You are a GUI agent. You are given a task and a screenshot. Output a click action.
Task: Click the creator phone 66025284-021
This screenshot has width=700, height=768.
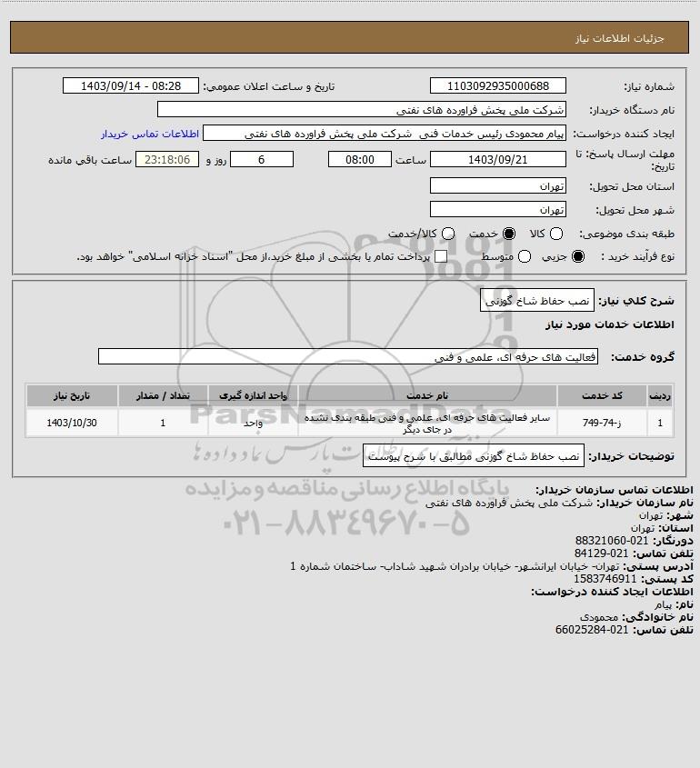click(592, 630)
